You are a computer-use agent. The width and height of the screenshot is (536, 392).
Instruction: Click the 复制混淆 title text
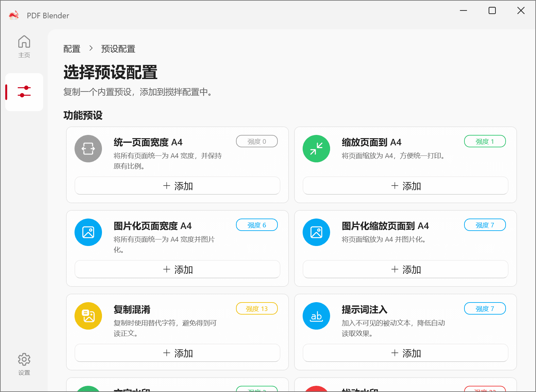(132, 310)
